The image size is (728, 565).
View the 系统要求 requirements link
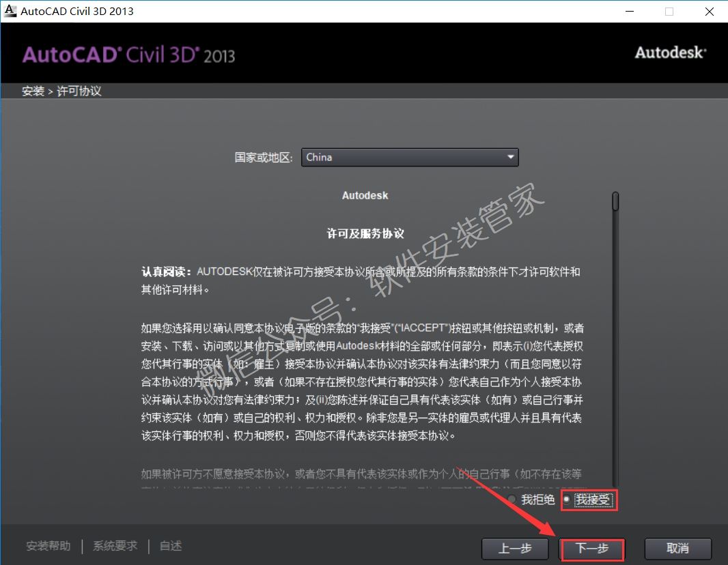tap(114, 546)
